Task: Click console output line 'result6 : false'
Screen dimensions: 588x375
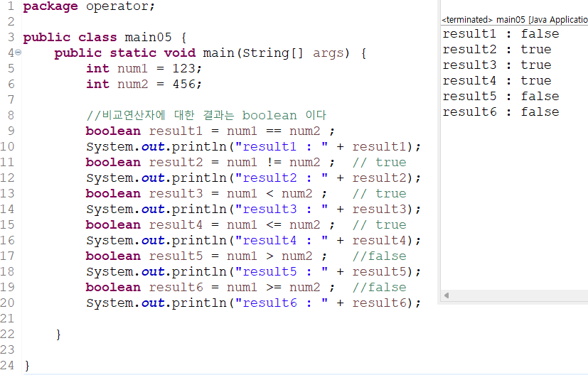Action: pos(501,112)
